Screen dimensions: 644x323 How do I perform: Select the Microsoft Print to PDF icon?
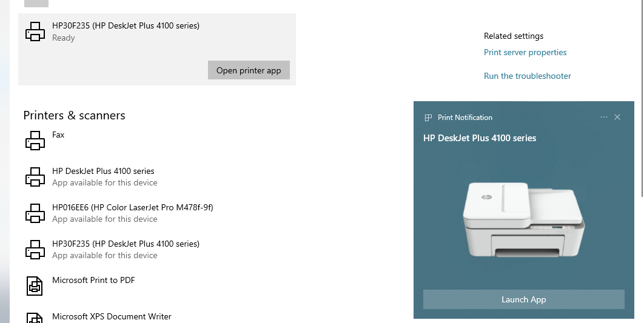click(x=35, y=285)
